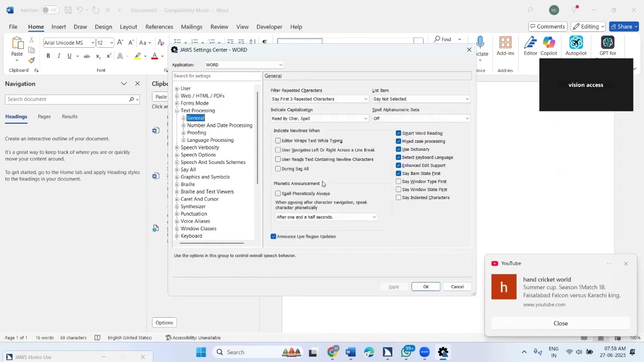This screenshot has width=644, height=362.
Task: Apply subscript formatting
Action: coord(99,56)
